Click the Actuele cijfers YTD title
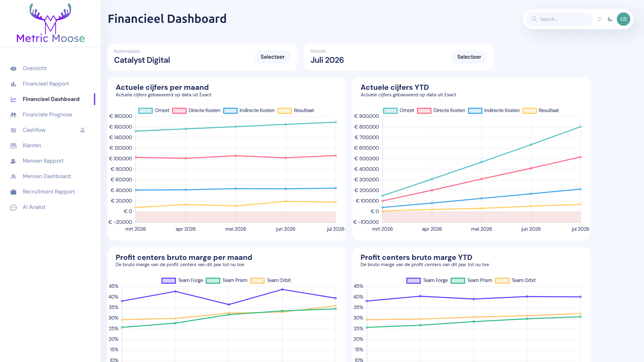 pyautogui.click(x=394, y=87)
